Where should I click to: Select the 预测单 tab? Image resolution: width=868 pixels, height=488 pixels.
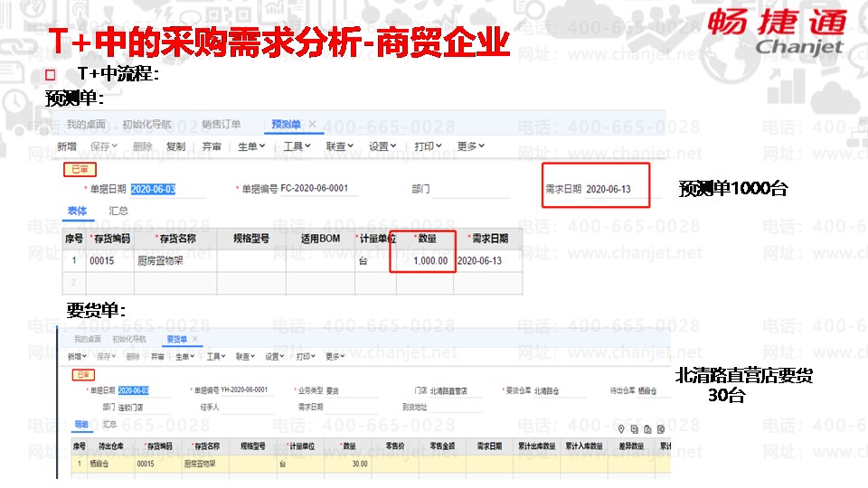click(286, 124)
